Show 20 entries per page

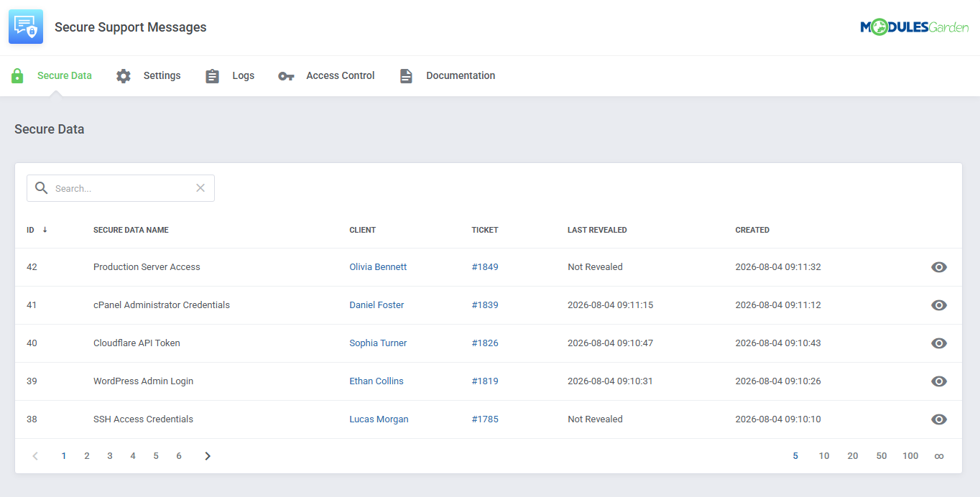(x=853, y=456)
